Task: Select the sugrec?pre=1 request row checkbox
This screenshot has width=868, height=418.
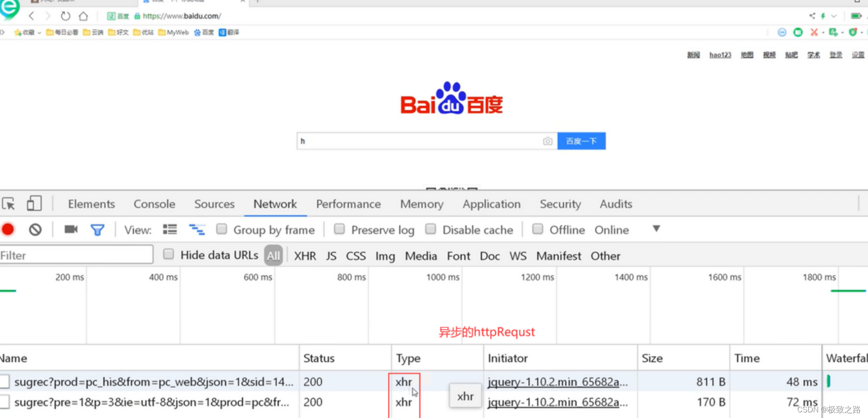Action: click(5, 402)
